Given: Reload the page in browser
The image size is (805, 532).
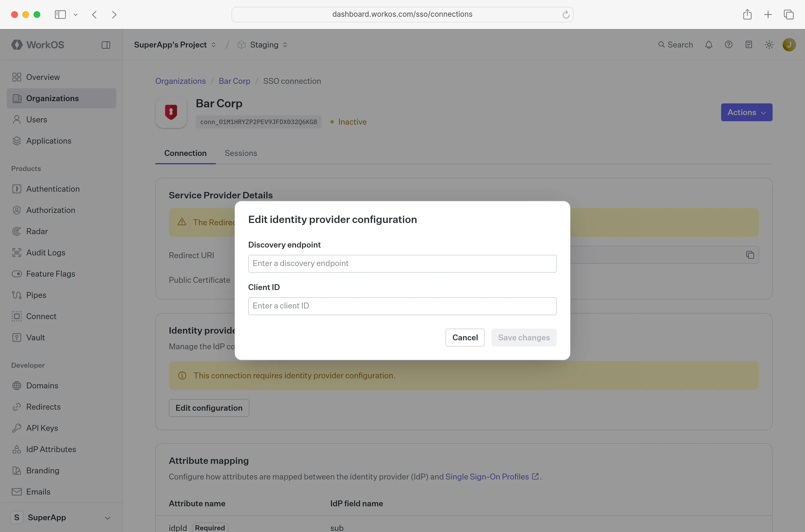Looking at the screenshot, I should click(565, 14).
